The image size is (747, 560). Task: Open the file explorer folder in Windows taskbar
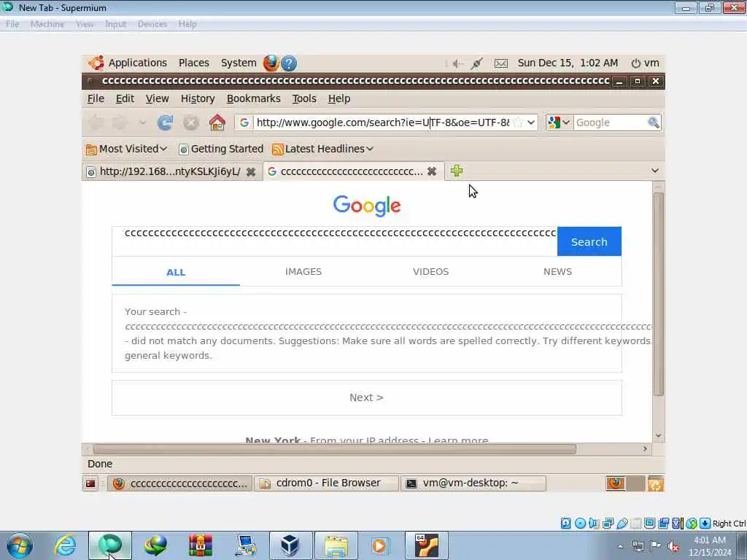[336, 545]
